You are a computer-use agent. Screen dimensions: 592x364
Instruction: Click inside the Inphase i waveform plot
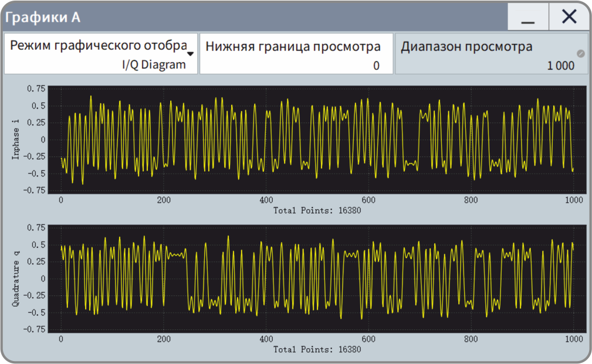click(x=317, y=140)
